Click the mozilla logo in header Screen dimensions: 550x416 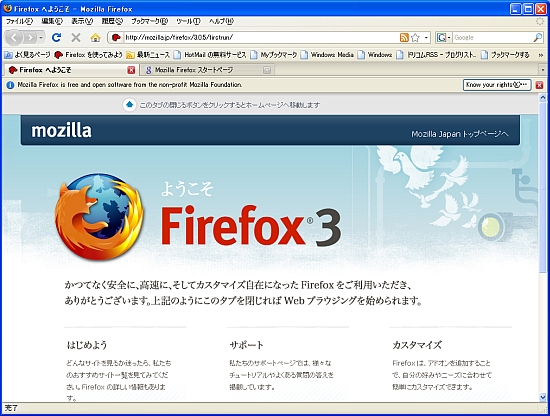click(61, 130)
